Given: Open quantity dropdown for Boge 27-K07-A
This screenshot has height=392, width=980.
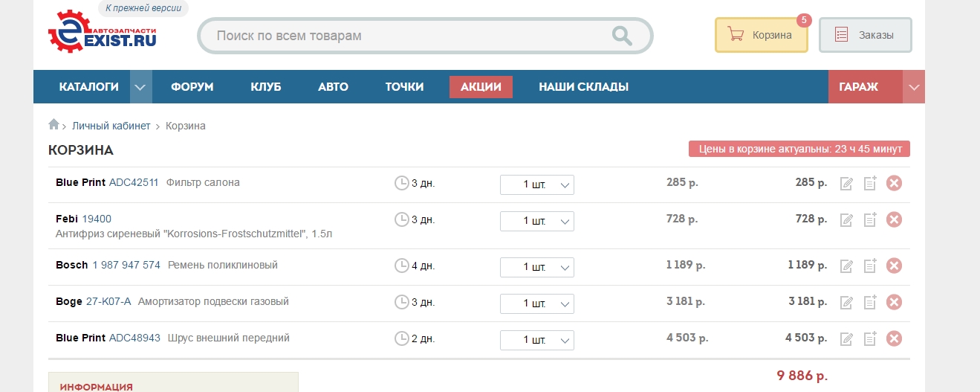Looking at the screenshot, I should (537, 303).
